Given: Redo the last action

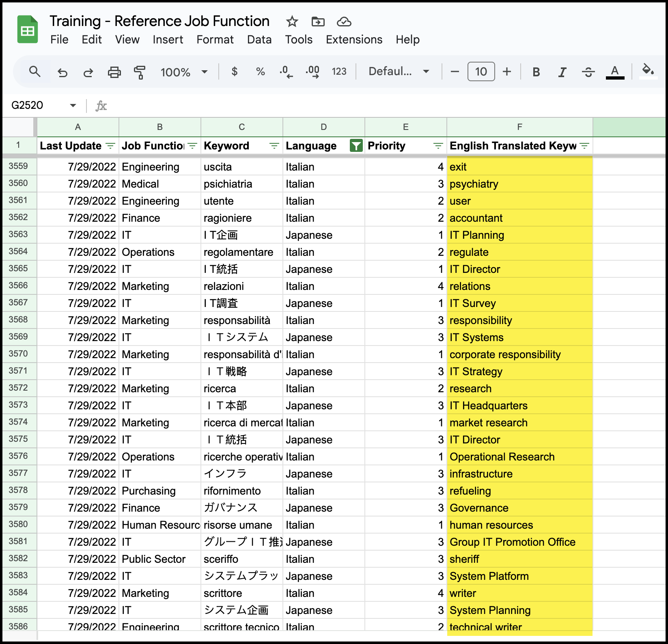Looking at the screenshot, I should [x=88, y=72].
